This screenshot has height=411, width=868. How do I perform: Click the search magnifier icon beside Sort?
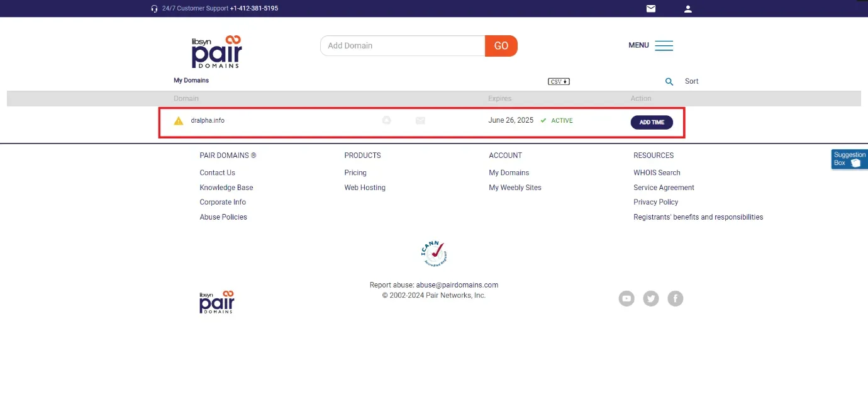[669, 82]
